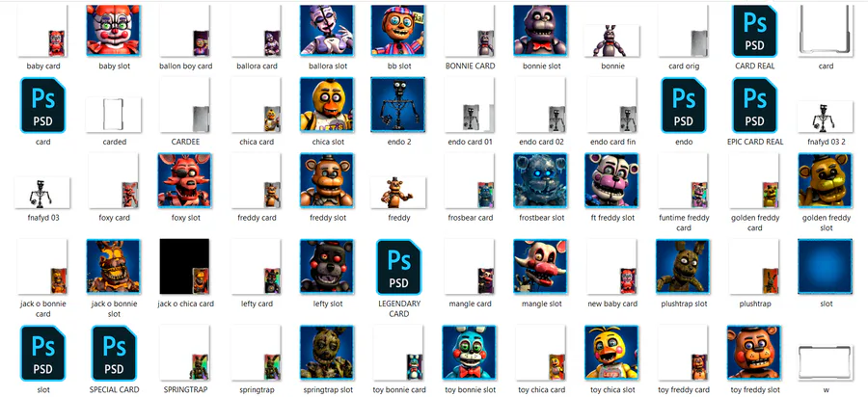Select the bonnie slot picture
The width and height of the screenshot is (868, 397).
[541, 31]
